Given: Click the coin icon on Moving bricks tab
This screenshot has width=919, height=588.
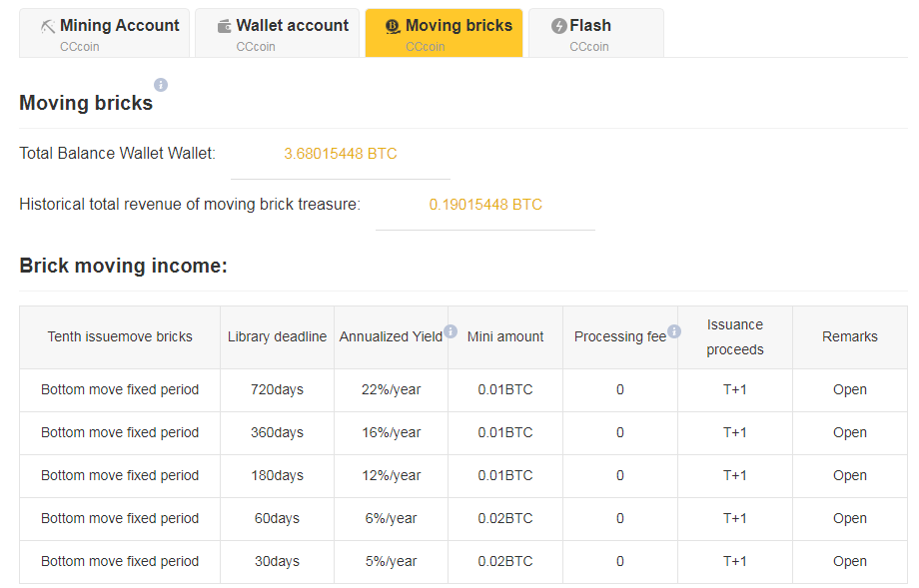Looking at the screenshot, I should (x=393, y=26).
